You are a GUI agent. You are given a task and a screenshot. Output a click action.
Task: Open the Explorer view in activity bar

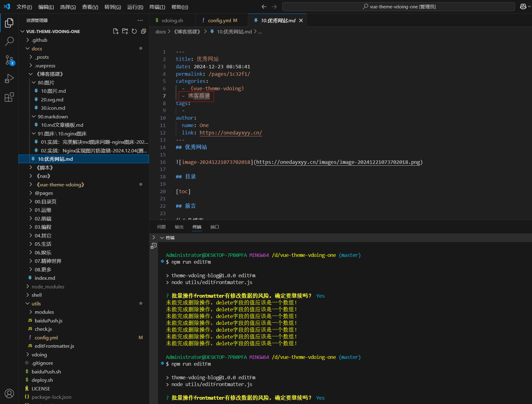(9, 23)
